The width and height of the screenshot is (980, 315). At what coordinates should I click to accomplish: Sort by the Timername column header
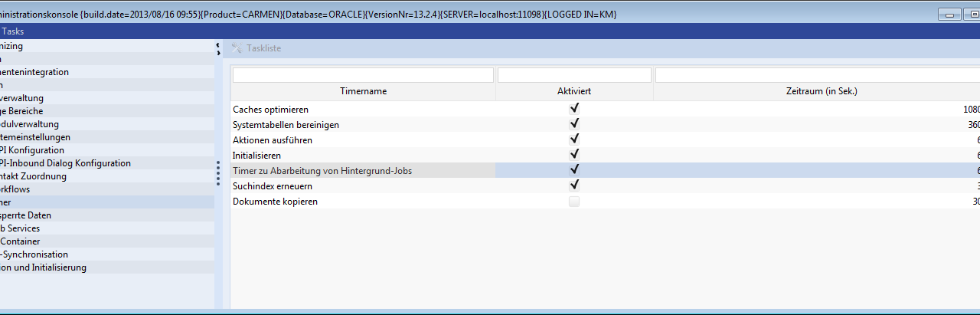pos(363,91)
